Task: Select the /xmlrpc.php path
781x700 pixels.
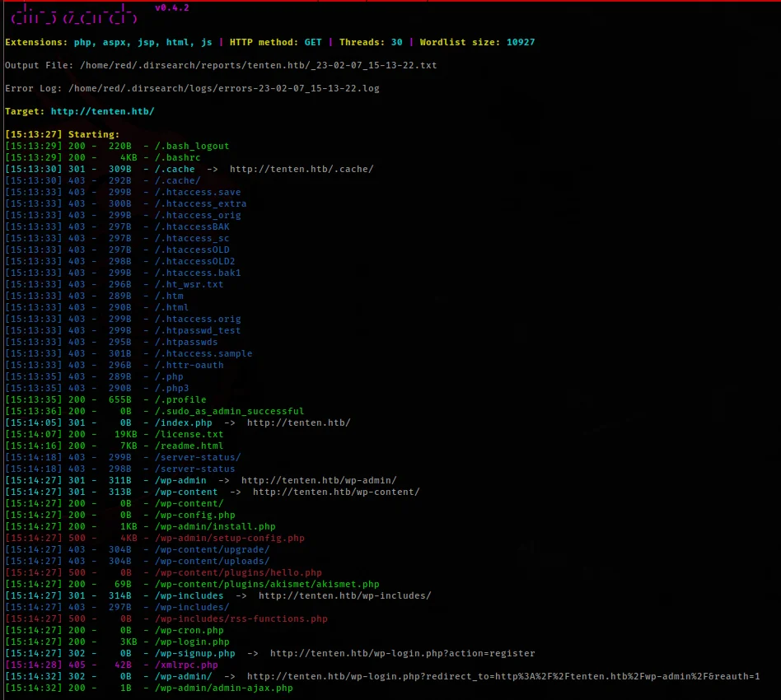Action: coord(186,665)
